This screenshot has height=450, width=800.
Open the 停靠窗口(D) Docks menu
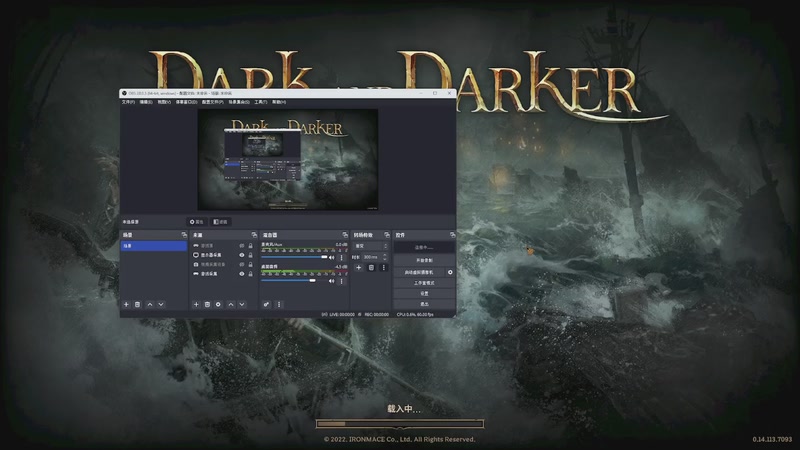[186, 102]
